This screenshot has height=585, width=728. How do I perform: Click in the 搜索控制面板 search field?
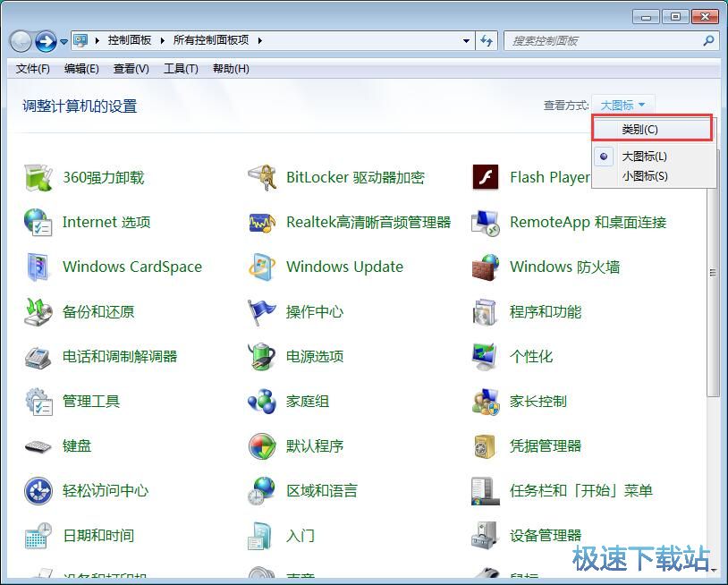[x=604, y=41]
